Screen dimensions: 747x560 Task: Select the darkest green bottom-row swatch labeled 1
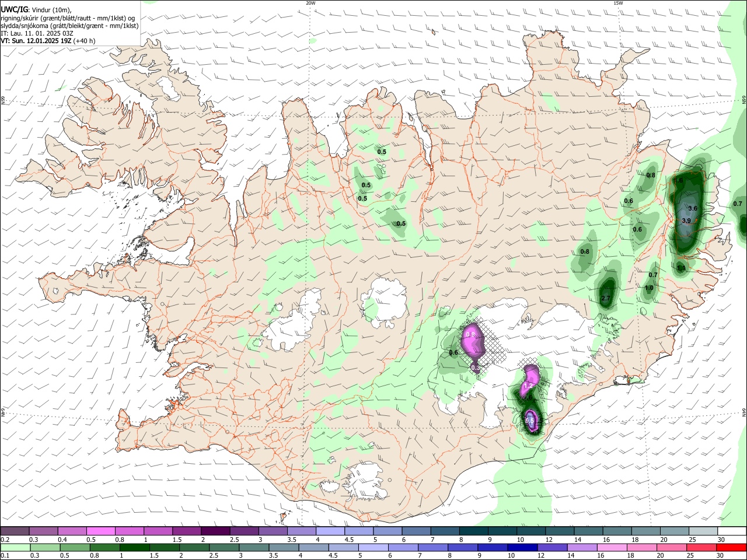[x=135, y=548]
